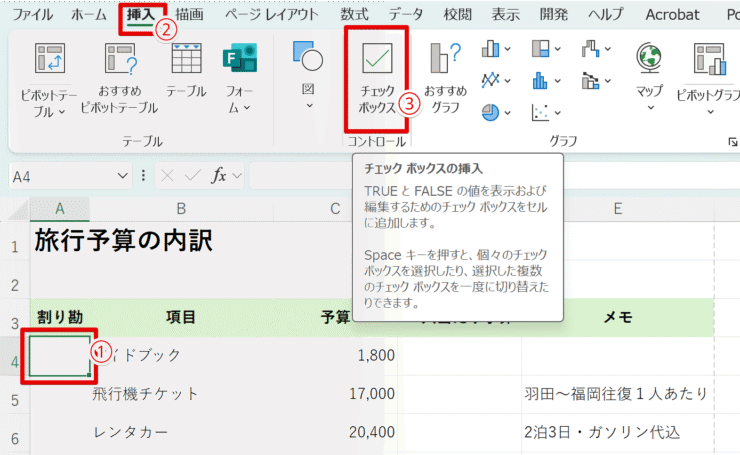Select column A header
This screenshot has height=455, width=740.
(x=60, y=209)
